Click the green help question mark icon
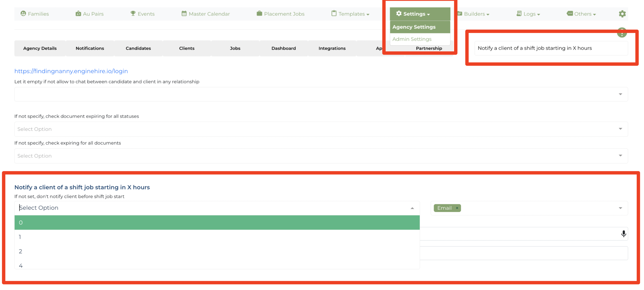The image size is (644, 290). pos(622,32)
